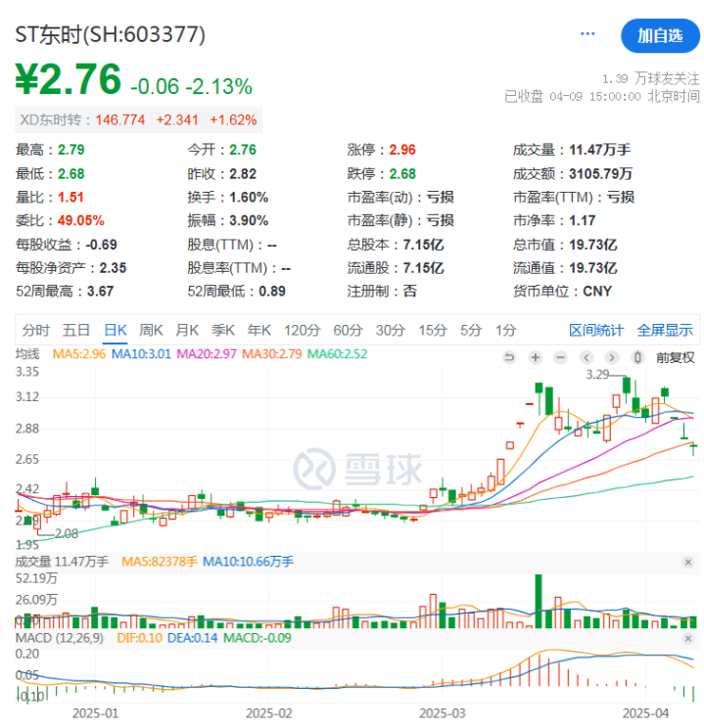Switch to the 15分 chart tab
Image resolution: width=704 pixels, height=728 pixels.
point(433,330)
